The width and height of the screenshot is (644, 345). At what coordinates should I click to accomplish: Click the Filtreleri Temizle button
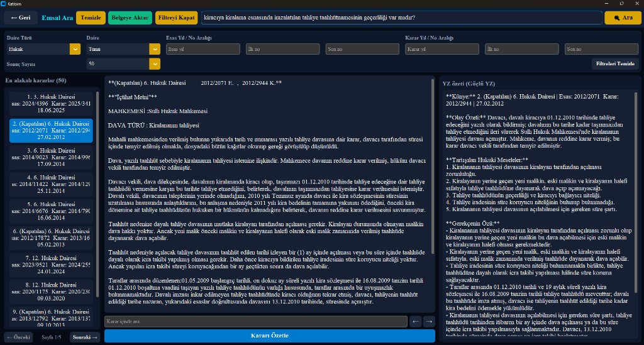tap(615, 64)
